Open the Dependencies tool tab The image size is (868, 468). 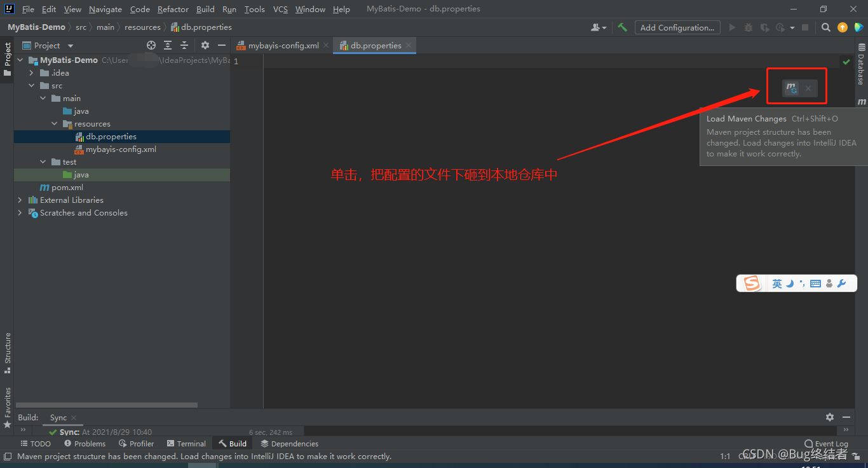(289, 444)
